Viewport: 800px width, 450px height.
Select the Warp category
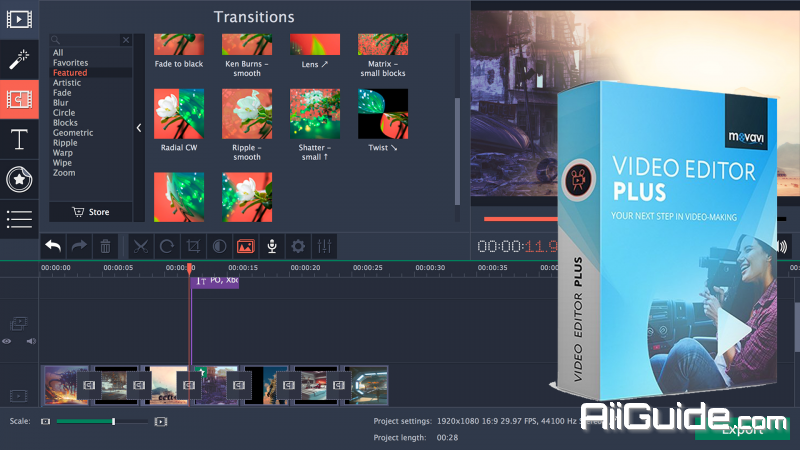tap(63, 153)
